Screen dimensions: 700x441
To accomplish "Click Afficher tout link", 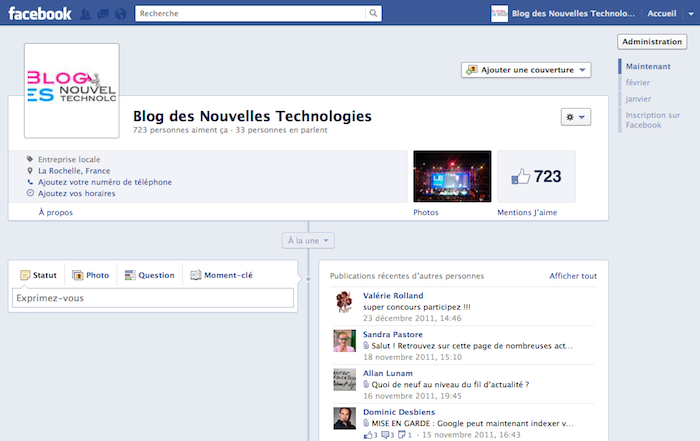I will click(x=573, y=276).
